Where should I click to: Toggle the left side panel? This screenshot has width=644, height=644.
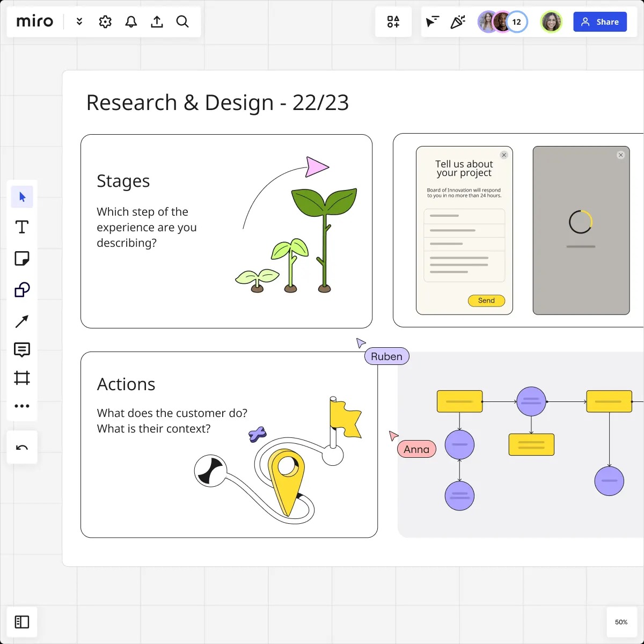[x=22, y=621]
